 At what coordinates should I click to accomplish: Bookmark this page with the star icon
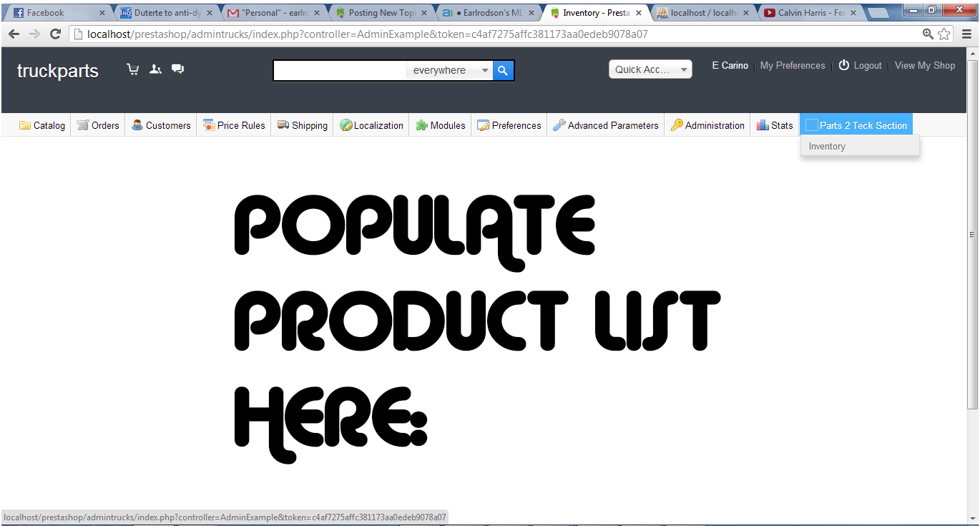(944, 34)
